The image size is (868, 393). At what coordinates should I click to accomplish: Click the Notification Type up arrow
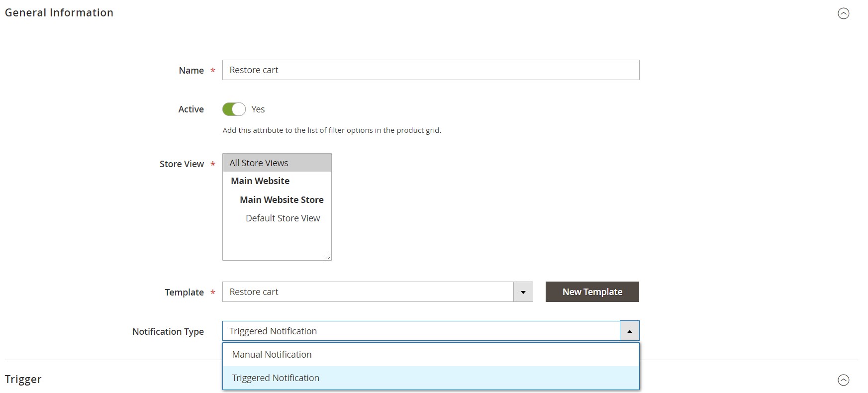(x=629, y=331)
